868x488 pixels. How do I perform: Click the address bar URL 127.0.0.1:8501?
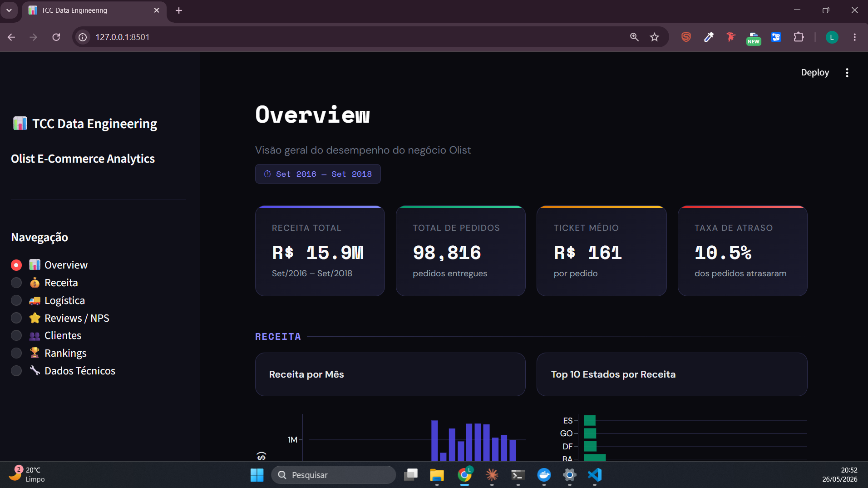(123, 37)
